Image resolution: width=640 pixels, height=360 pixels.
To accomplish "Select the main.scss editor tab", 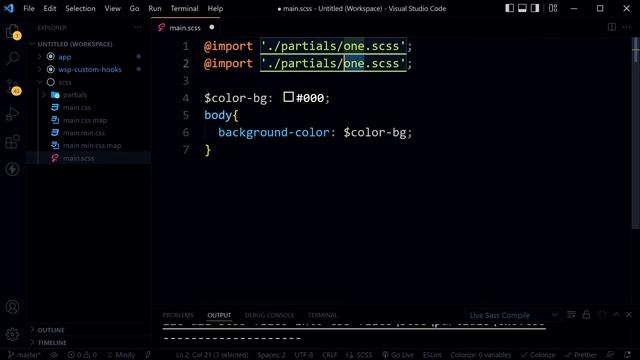I will point(185,28).
